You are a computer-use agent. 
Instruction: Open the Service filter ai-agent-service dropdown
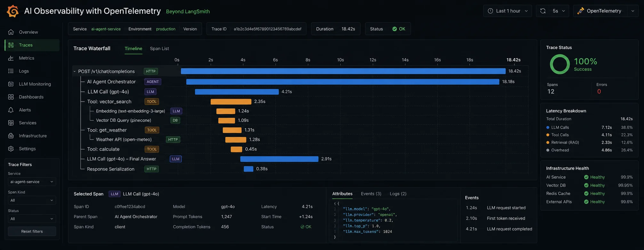(32, 182)
